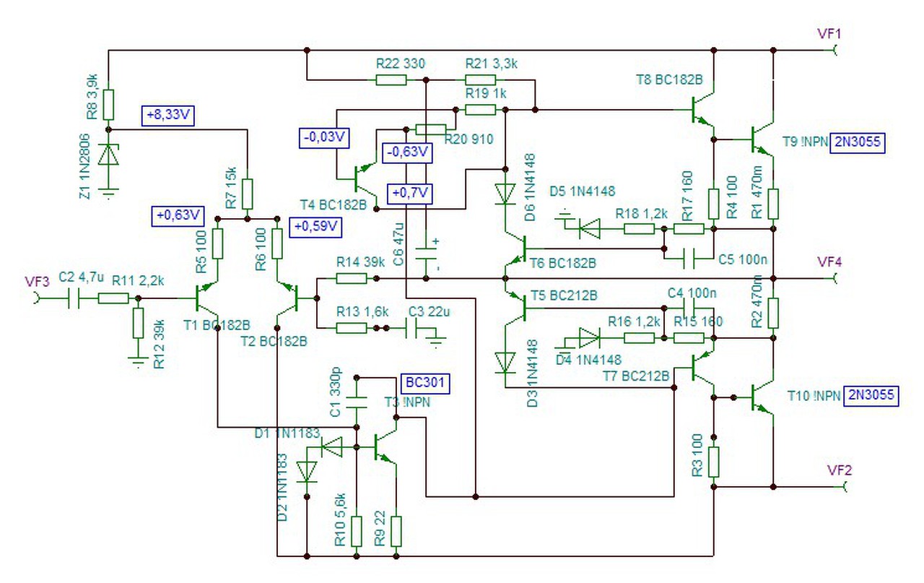Select the T1 BC182B transistor symbol
This screenshot has height=583, width=924.
[x=206, y=298]
